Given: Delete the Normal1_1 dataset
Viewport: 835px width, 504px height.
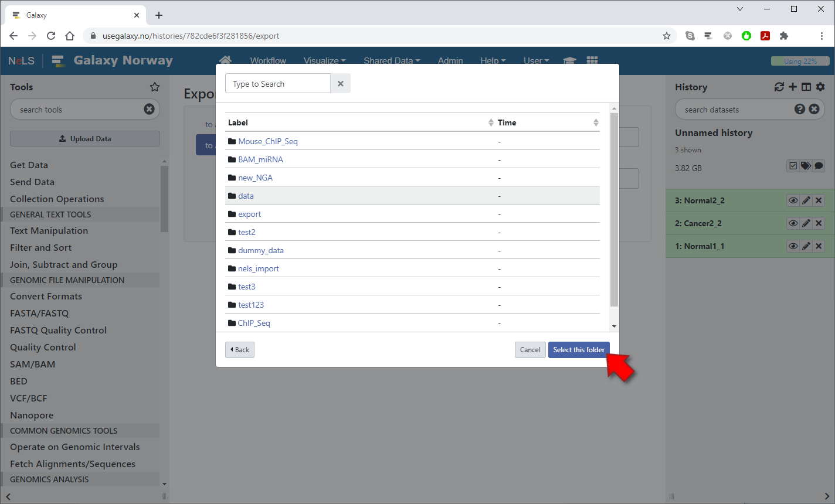Looking at the screenshot, I should coord(819,246).
